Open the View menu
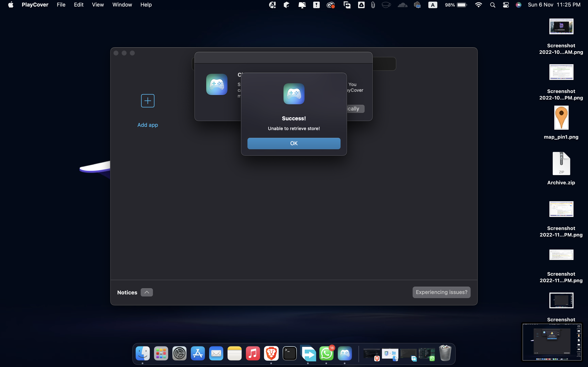This screenshot has width=588, height=367. tap(98, 5)
